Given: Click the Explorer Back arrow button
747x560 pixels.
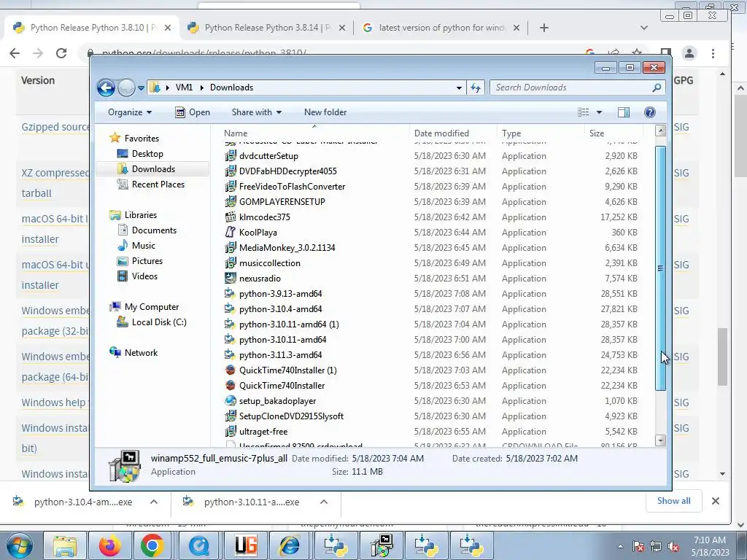Looking at the screenshot, I should (x=107, y=87).
